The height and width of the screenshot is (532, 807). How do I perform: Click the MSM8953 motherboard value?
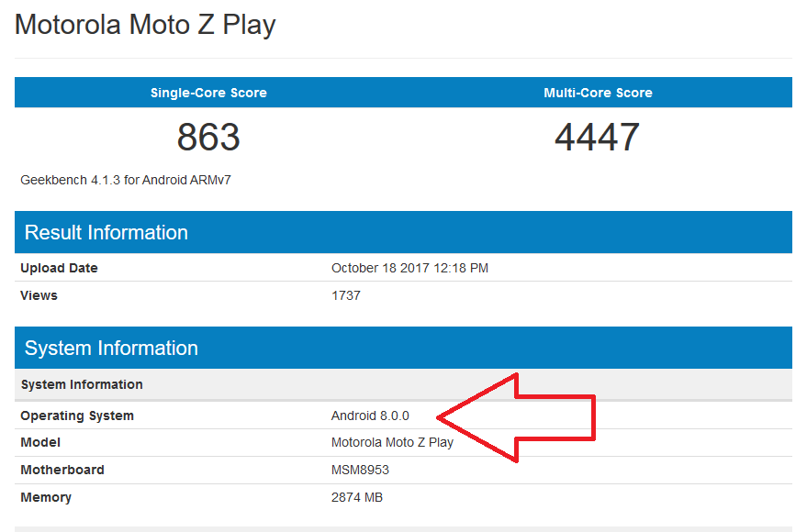(360, 470)
